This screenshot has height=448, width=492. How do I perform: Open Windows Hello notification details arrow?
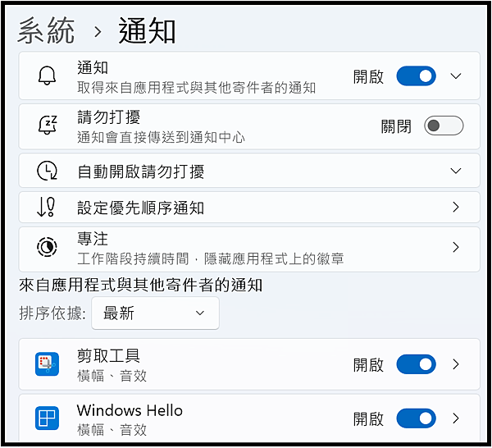coord(456,418)
